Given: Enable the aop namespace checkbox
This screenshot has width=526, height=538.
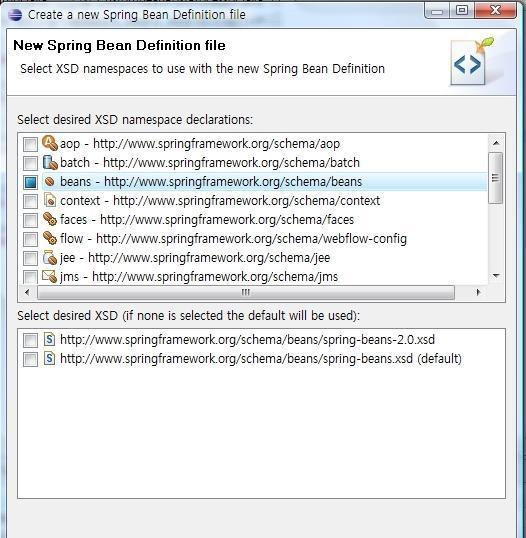Looking at the screenshot, I should click(30, 144).
